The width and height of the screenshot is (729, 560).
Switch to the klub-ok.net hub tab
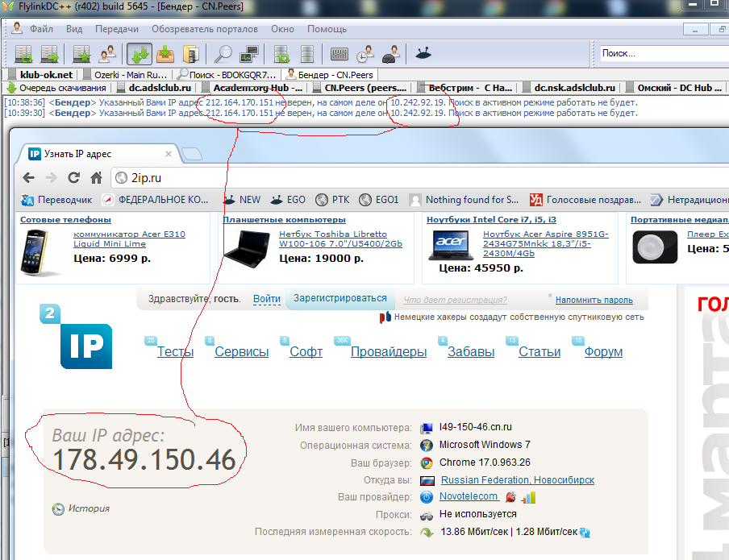(41, 75)
